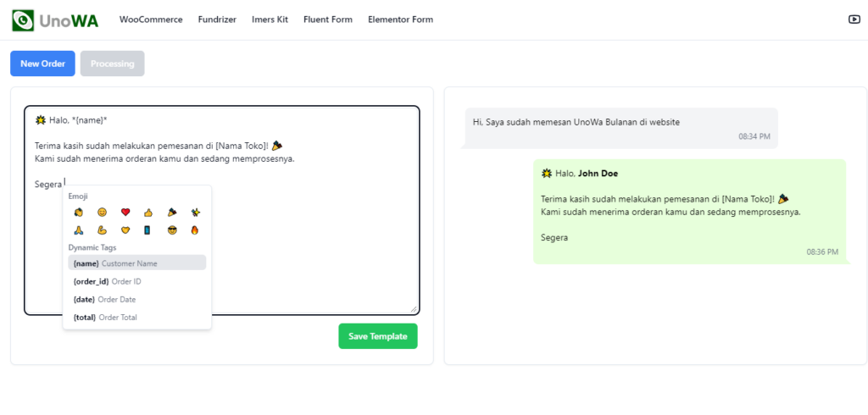The width and height of the screenshot is (868, 415).
Task: Insert the mobile phone emoji
Action: point(147,230)
